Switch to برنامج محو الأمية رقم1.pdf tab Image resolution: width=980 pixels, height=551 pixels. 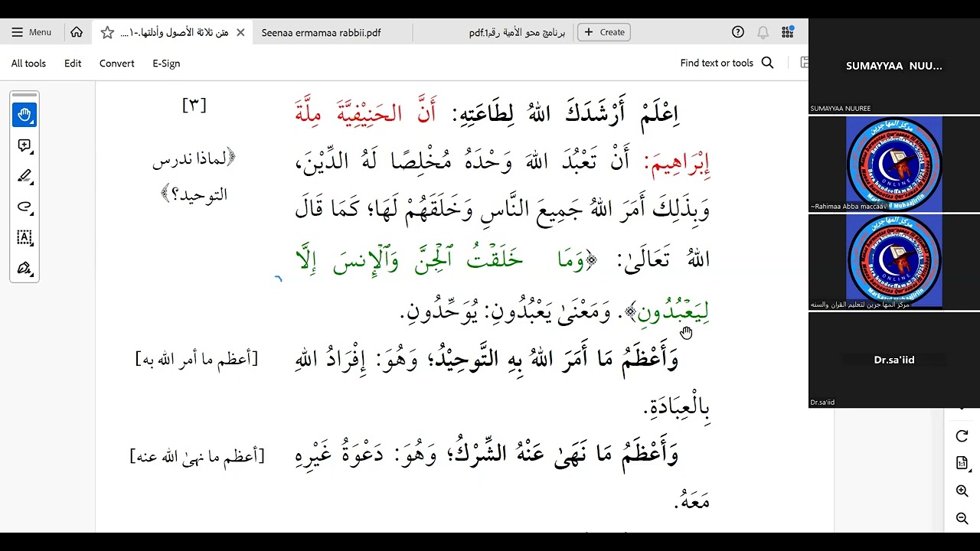coord(517,33)
